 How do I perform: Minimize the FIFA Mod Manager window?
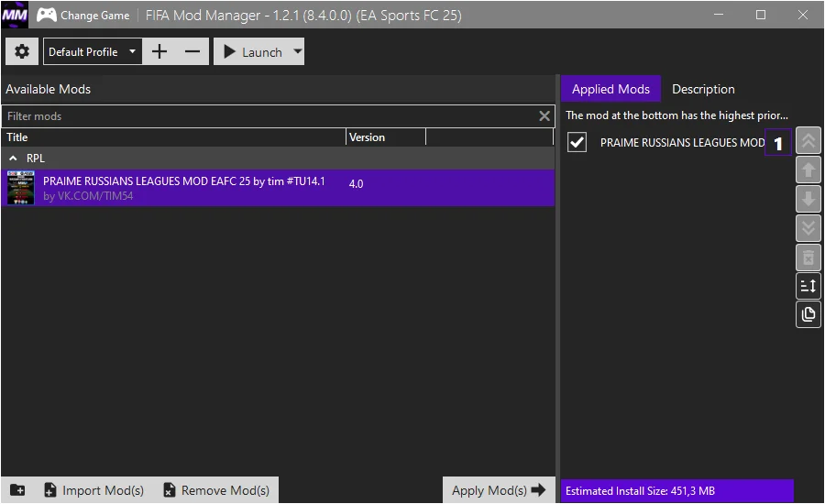tap(718, 15)
